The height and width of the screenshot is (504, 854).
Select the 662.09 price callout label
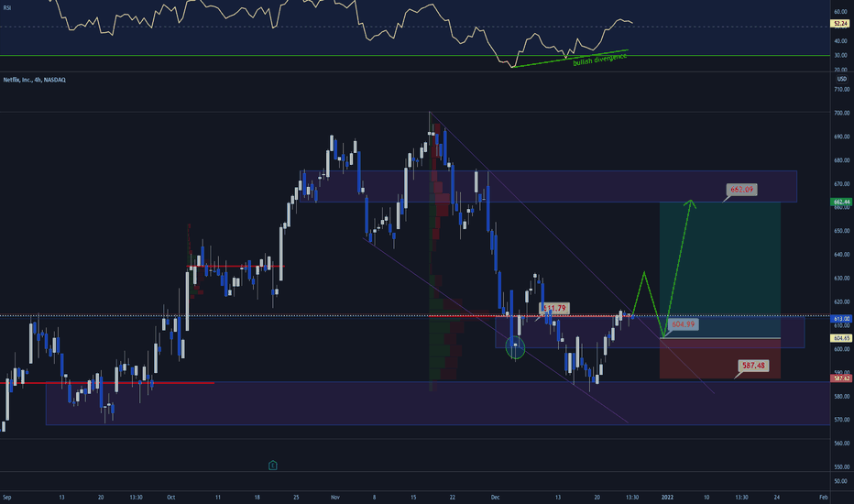[x=741, y=189]
